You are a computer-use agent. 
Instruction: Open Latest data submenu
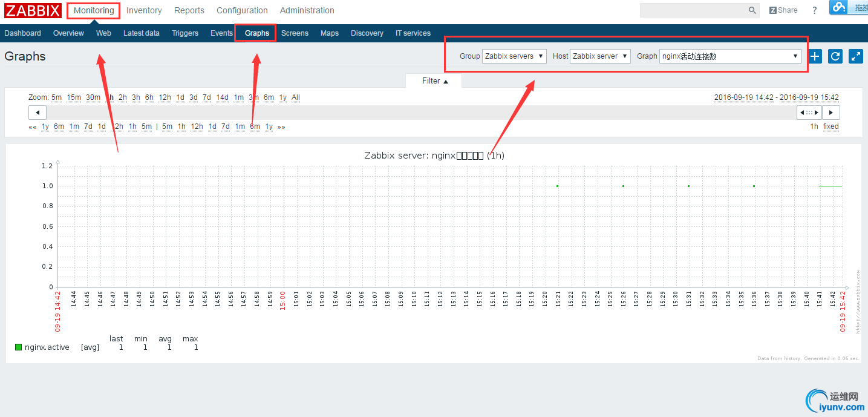tap(142, 33)
